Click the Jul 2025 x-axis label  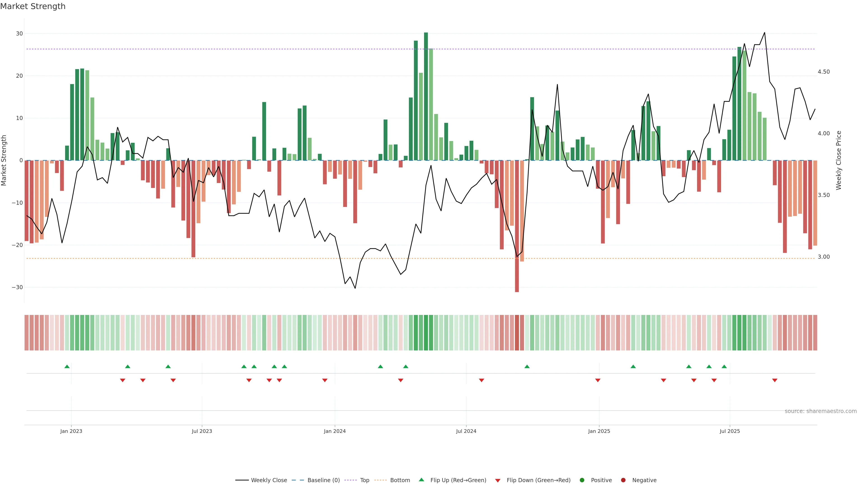click(x=729, y=431)
